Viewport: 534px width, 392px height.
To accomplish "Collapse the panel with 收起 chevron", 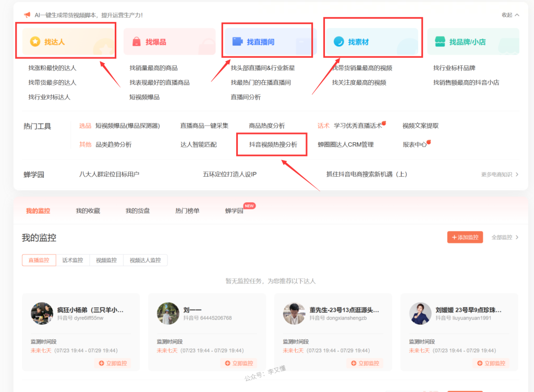I will point(510,15).
